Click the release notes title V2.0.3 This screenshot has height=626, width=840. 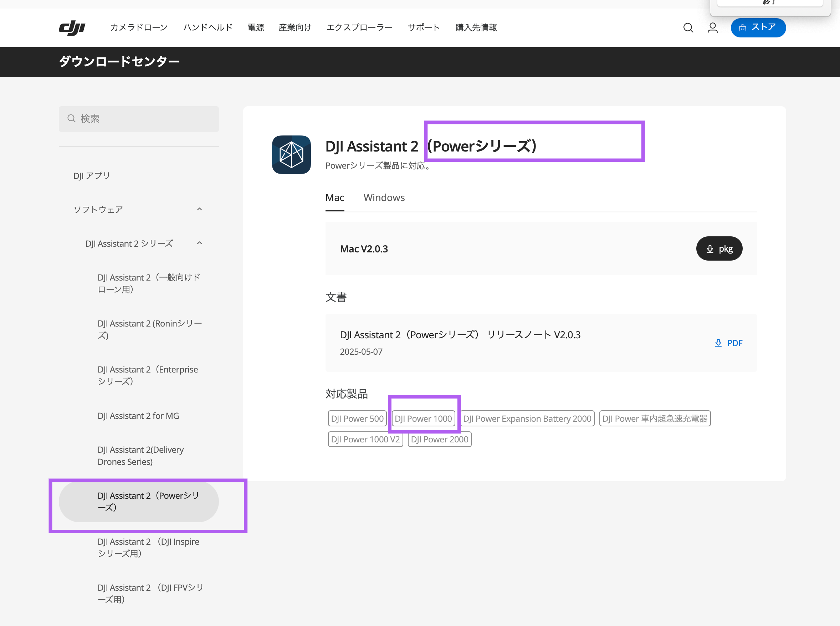click(460, 335)
